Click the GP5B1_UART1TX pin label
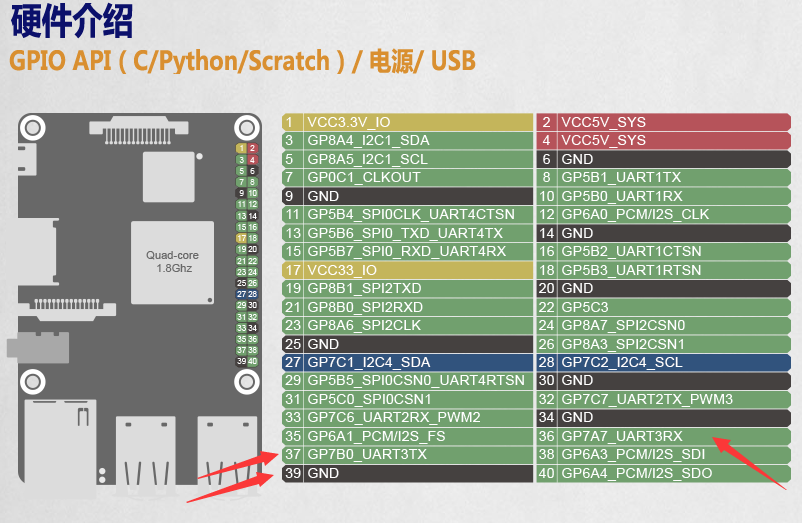Screen dimensions: 802x523 tap(620, 178)
